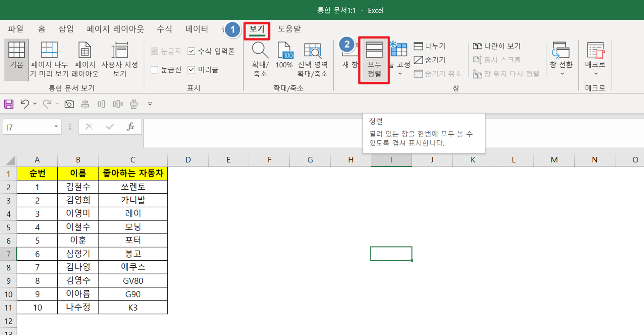Screen dimensions: 644x335
Task: Click the insert function fx icon
Action: click(130, 127)
